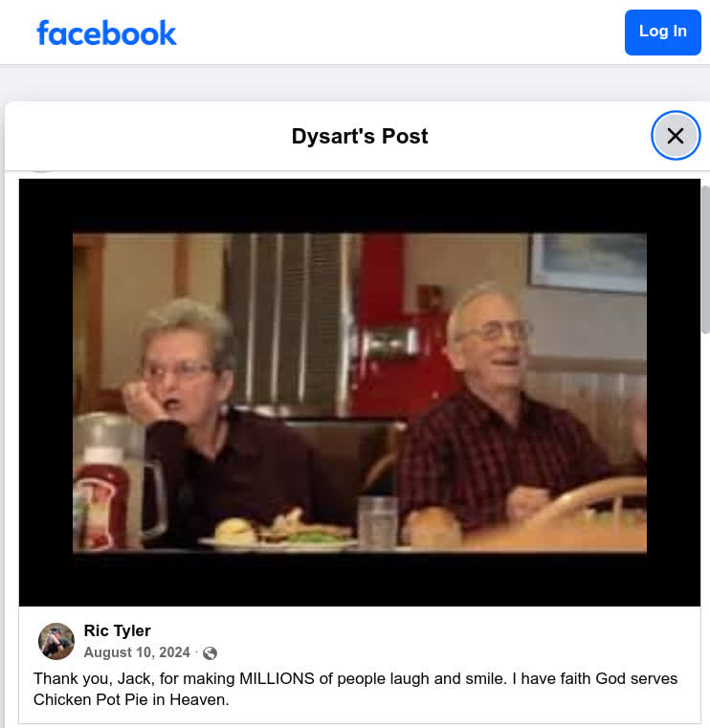Click the plate of food in video

point(278,532)
